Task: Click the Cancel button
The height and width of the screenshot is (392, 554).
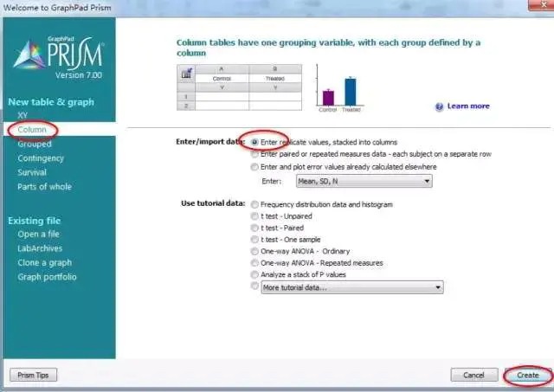Action: pyautogui.click(x=474, y=375)
